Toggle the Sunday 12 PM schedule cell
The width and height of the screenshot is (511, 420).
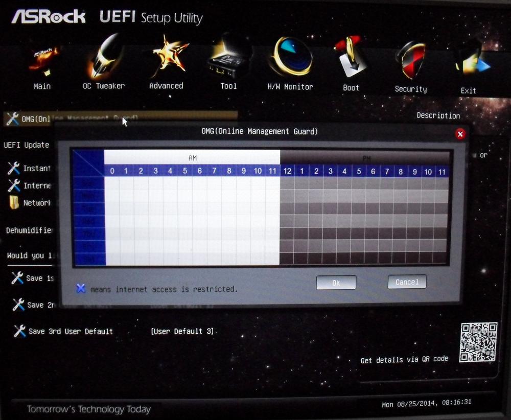coord(287,183)
